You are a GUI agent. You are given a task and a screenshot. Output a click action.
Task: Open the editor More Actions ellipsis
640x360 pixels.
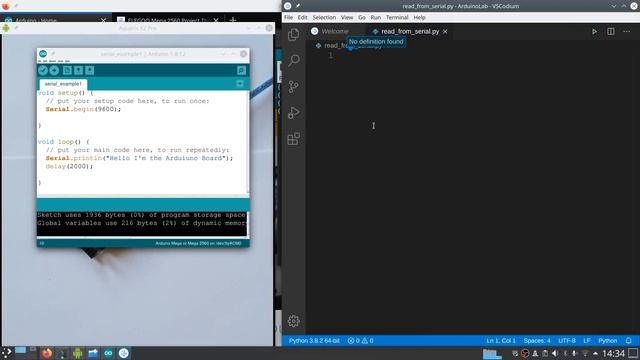(x=627, y=31)
